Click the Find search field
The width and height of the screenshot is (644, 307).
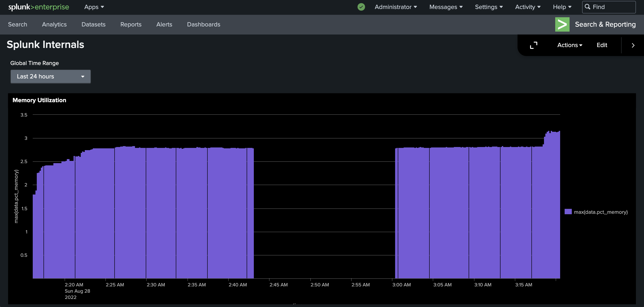click(x=609, y=7)
